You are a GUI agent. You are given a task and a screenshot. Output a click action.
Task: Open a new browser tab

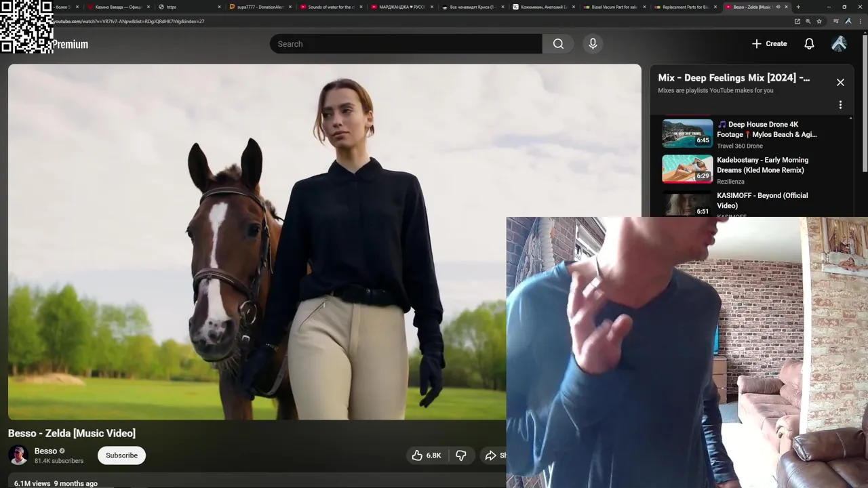[798, 7]
